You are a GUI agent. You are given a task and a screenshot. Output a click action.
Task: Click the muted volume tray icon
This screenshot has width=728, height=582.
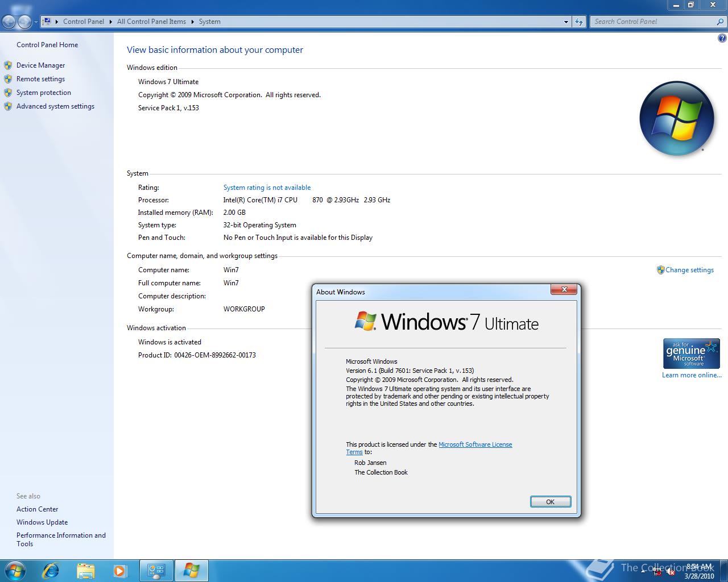pyautogui.click(x=671, y=572)
